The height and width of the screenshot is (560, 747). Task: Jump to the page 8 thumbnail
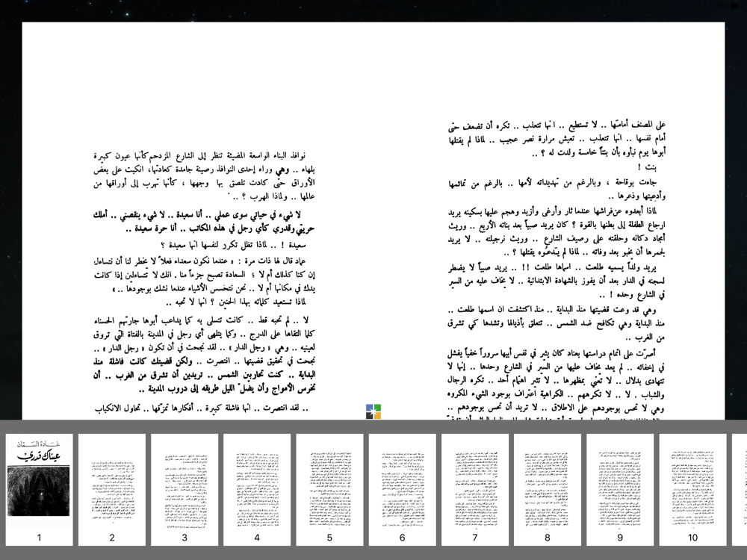[x=548, y=490]
